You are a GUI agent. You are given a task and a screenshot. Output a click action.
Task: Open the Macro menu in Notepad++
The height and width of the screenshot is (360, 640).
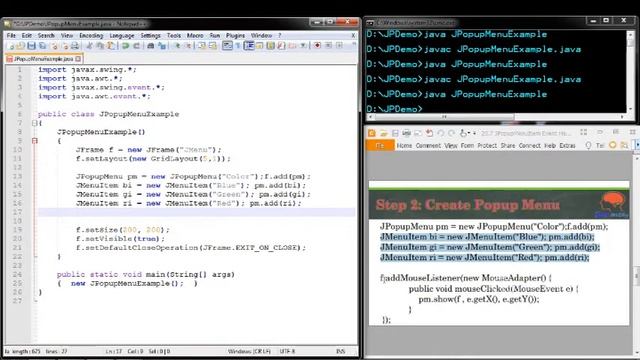point(195,36)
